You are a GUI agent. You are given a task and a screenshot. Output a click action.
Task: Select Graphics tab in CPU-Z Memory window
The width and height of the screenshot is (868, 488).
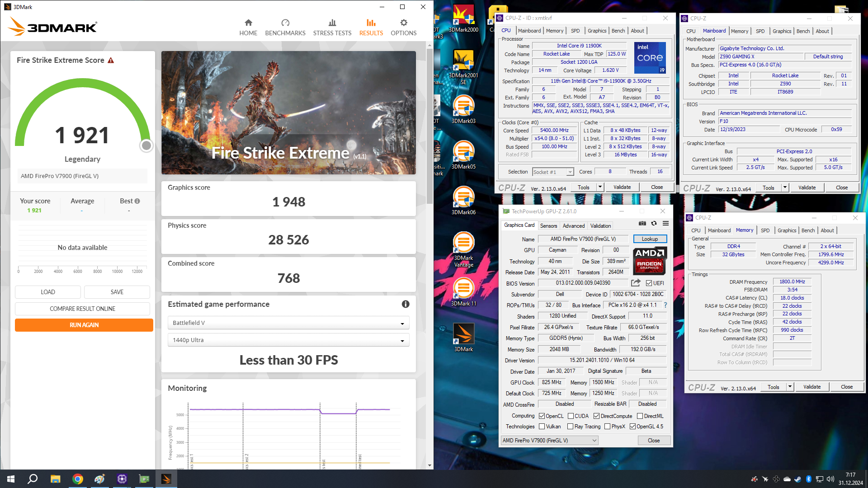click(787, 230)
